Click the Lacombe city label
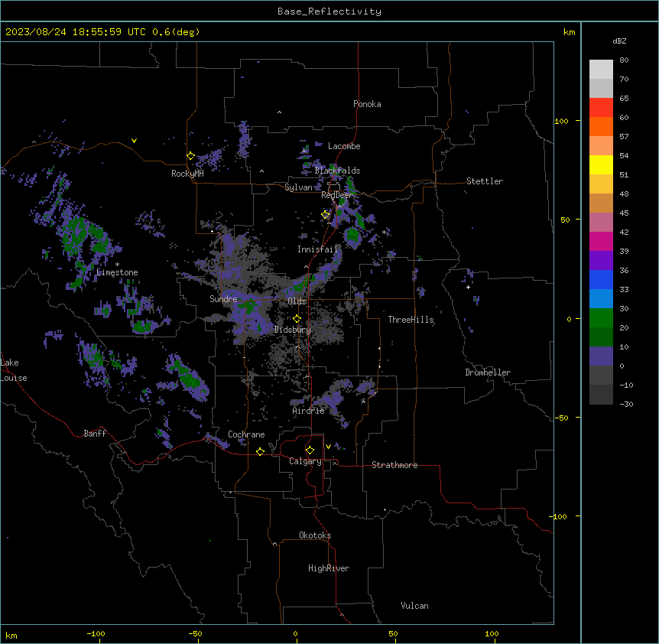659x644 pixels. [x=344, y=146]
